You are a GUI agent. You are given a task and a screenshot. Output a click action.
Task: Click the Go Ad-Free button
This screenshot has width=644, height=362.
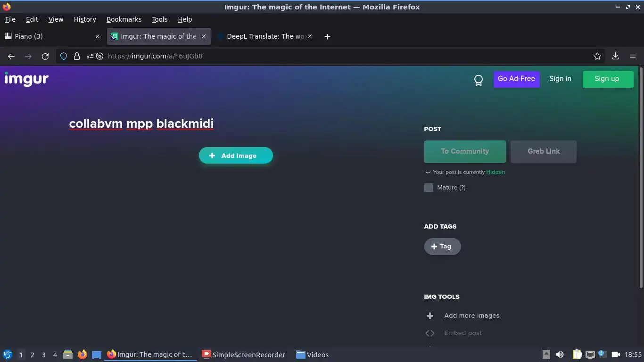pos(516,79)
